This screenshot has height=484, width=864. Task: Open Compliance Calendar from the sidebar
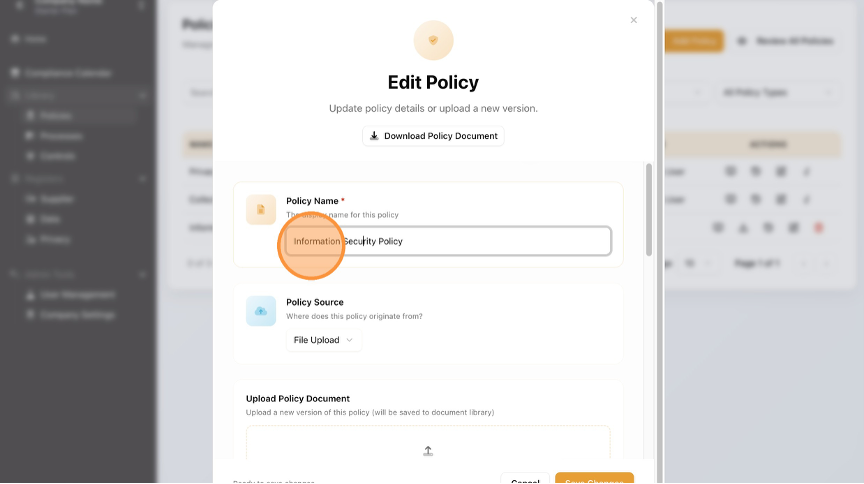pos(68,73)
